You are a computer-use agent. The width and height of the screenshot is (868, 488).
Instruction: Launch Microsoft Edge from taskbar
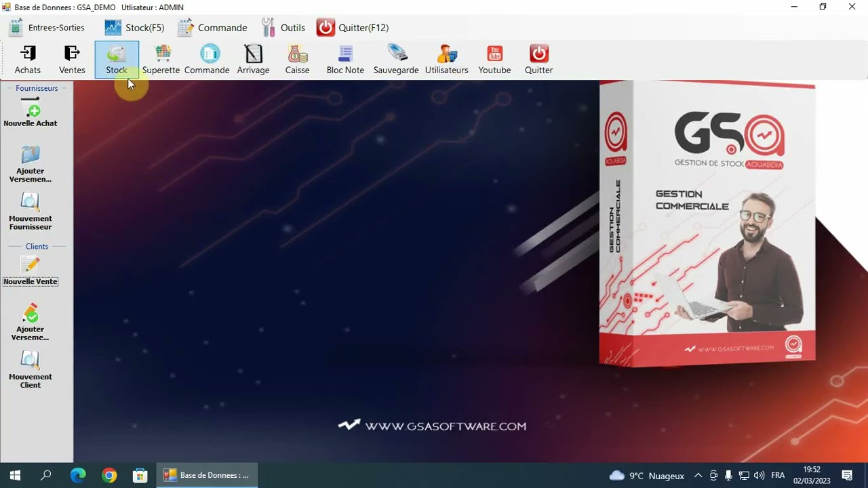78,475
